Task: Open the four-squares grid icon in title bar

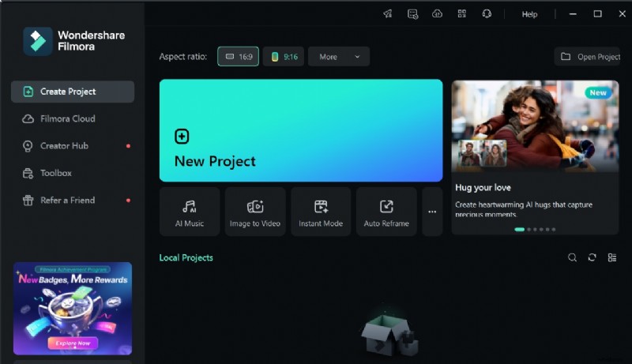Action: (x=462, y=14)
